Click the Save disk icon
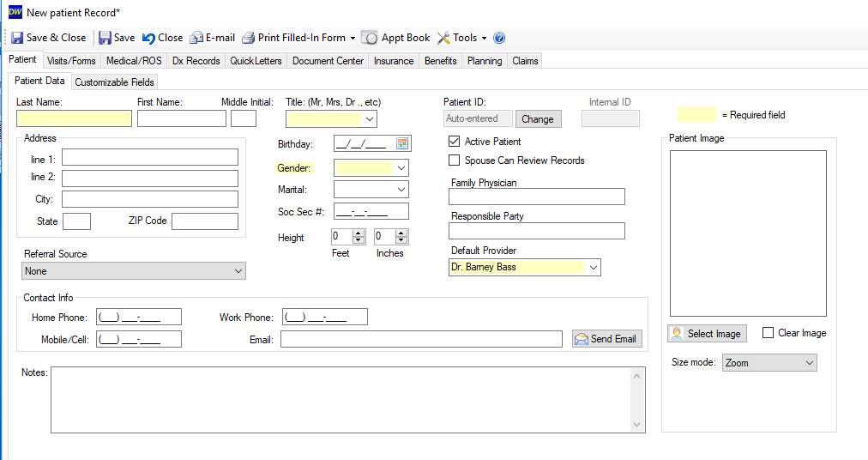 coord(105,38)
